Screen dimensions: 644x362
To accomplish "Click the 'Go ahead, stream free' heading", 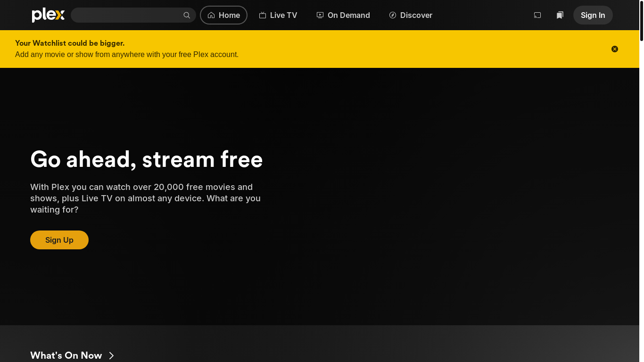I will click(x=147, y=159).
